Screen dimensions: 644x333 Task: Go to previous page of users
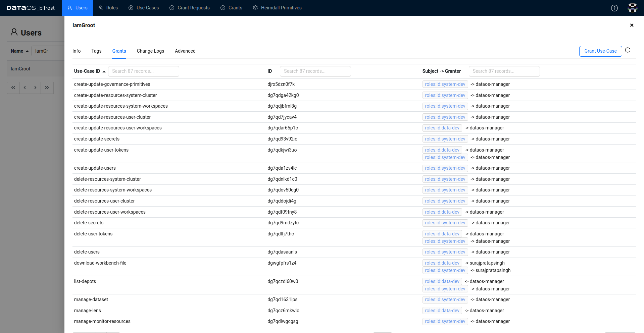click(x=24, y=88)
